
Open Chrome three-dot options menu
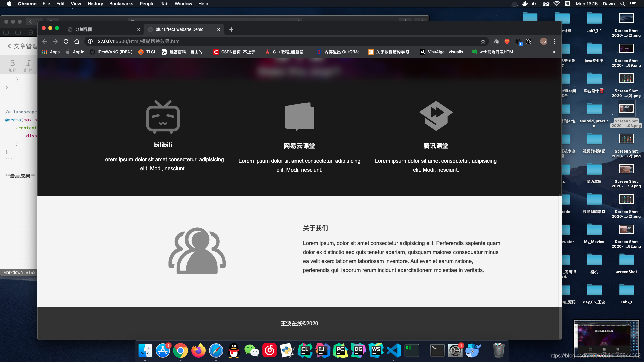tap(554, 41)
